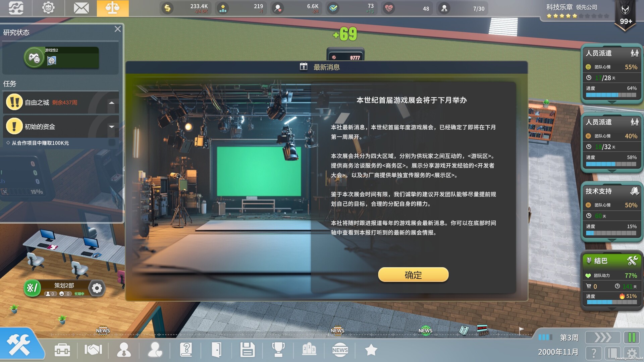Open the NEWS icon in bottom toolbar
The height and width of the screenshot is (362, 644).
(340, 350)
